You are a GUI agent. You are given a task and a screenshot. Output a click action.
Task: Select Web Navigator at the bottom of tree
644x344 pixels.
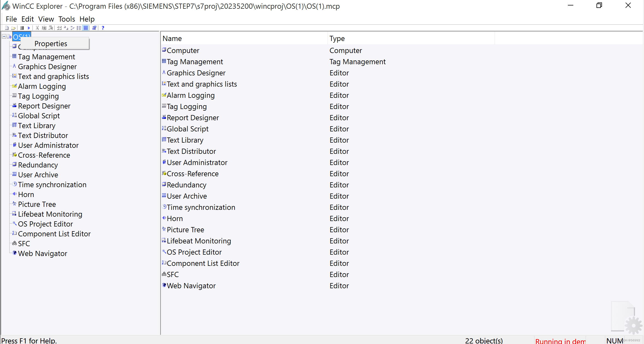pos(43,253)
